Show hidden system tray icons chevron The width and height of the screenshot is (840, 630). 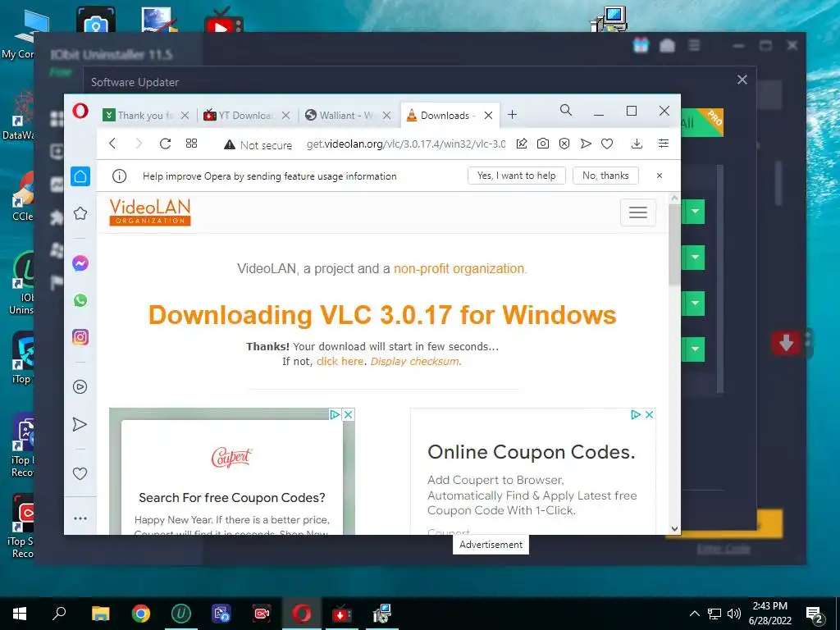coord(694,614)
